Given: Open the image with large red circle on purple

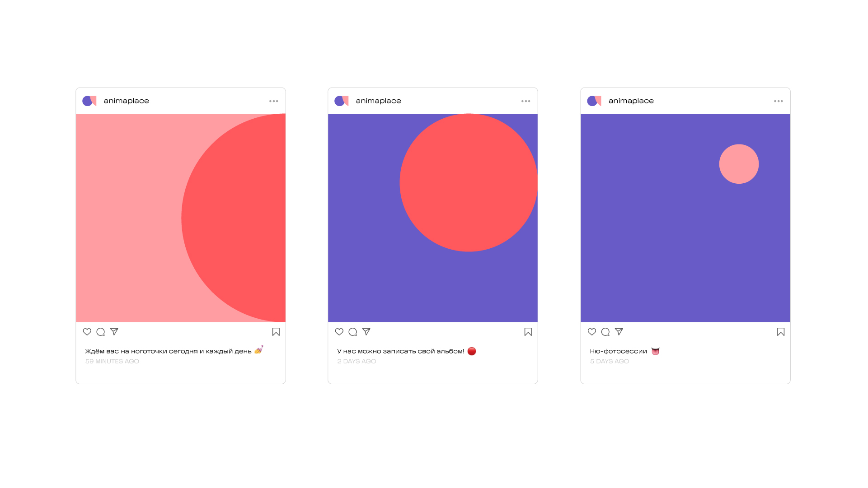Looking at the screenshot, I should click(433, 218).
